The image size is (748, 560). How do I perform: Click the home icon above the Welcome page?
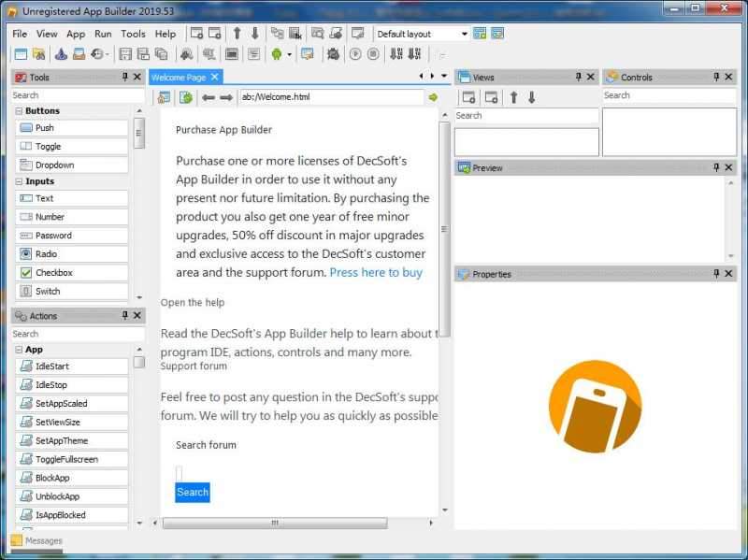pos(165,96)
